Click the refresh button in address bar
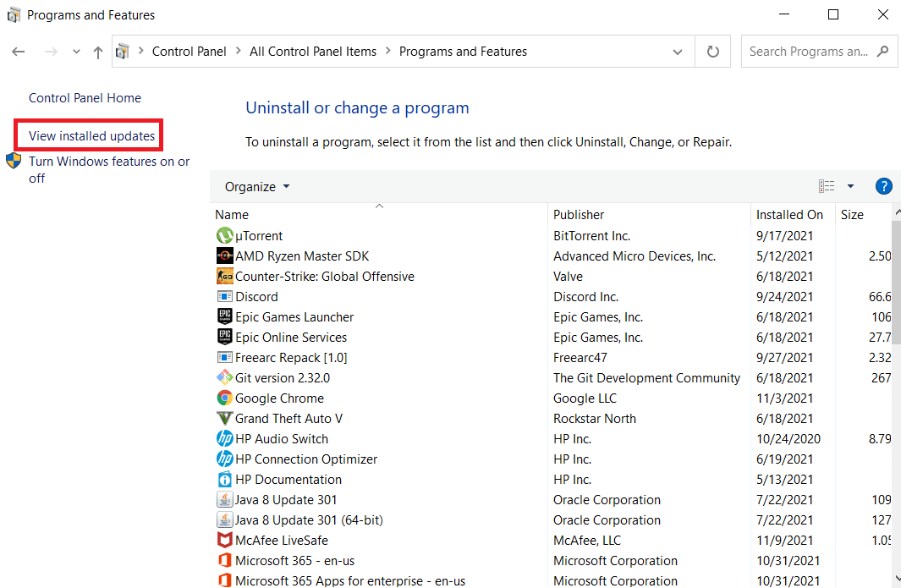The height and width of the screenshot is (588, 901). click(712, 52)
